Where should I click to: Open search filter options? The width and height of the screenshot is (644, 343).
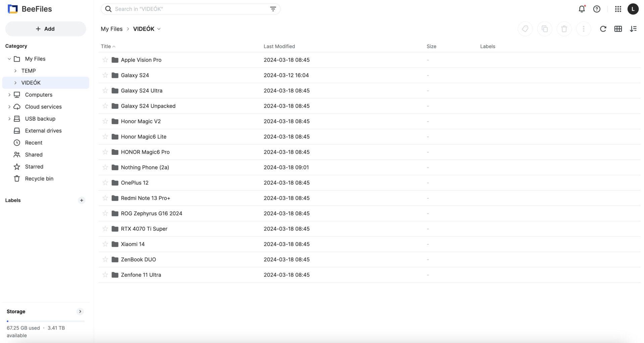[273, 9]
